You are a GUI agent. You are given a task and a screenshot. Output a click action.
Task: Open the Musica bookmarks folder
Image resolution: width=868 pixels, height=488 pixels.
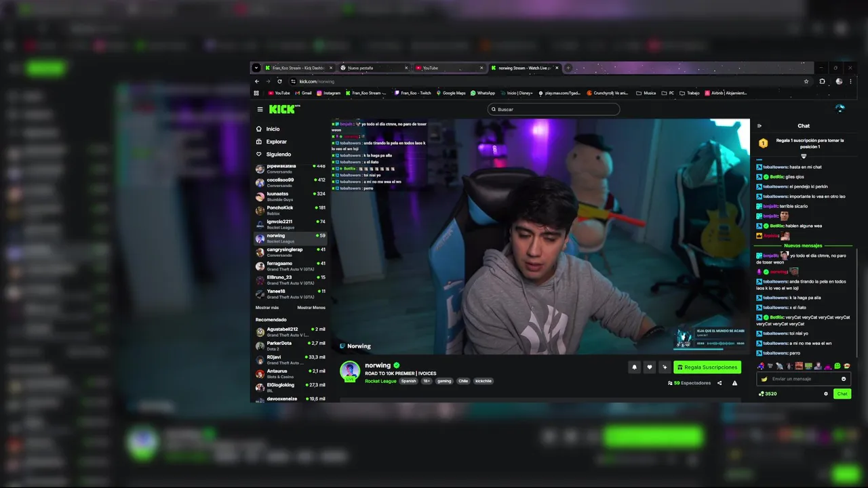[646, 93]
